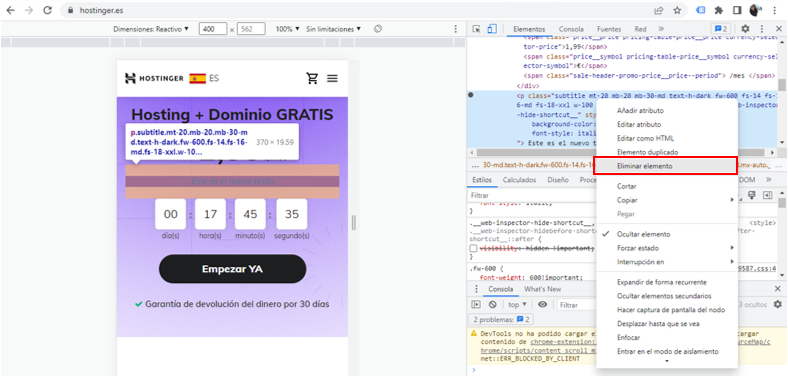Expand the Forzar estado submenu
This screenshot has height=376, width=788.
[x=667, y=248]
